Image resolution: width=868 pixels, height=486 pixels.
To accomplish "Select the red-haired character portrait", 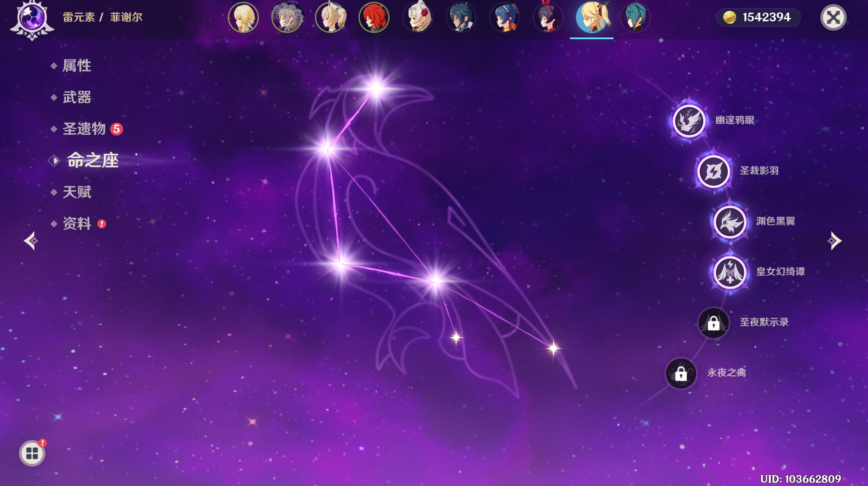I will [374, 17].
